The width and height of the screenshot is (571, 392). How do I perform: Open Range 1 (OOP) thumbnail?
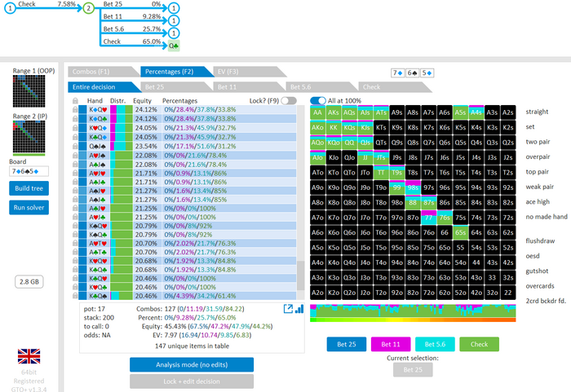click(x=29, y=91)
